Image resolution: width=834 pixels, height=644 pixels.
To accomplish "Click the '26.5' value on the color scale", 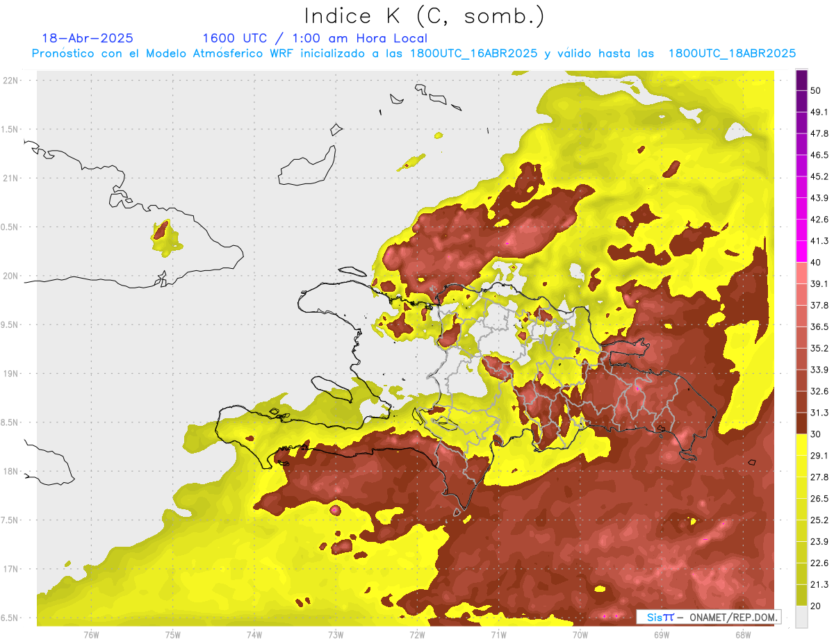I will (819, 499).
